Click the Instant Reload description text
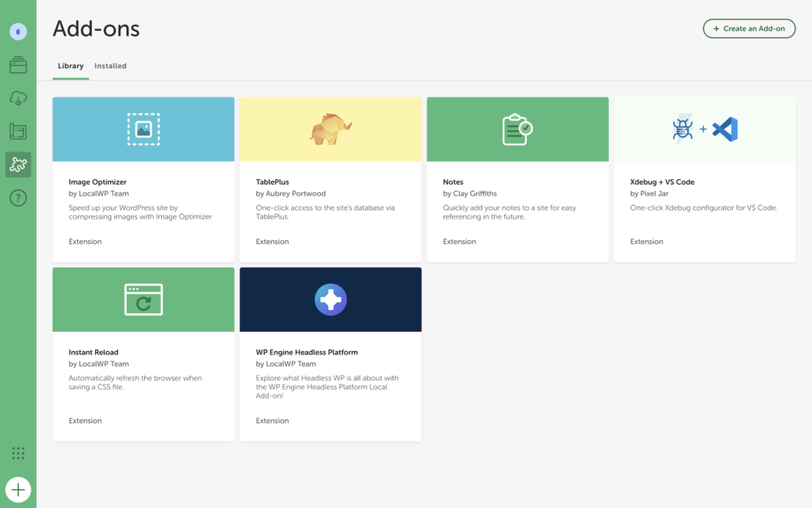812x508 pixels. click(x=135, y=382)
